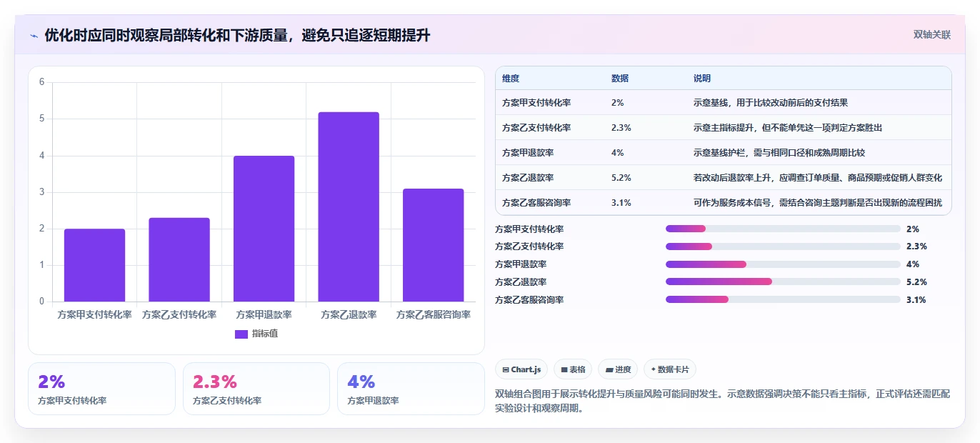This screenshot has height=443, width=980.
Task: Click the 方案乙客服咨询率 bar in the chart
Action: tap(433, 245)
